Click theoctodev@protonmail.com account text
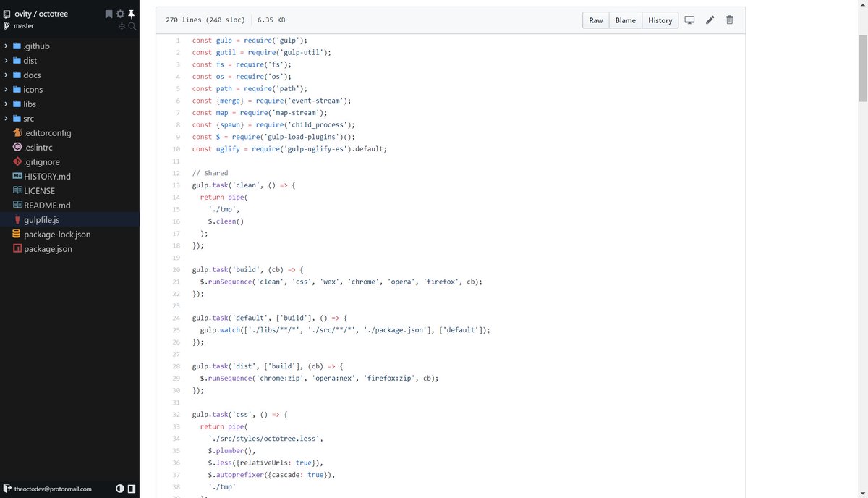The image size is (868, 498). click(x=53, y=489)
